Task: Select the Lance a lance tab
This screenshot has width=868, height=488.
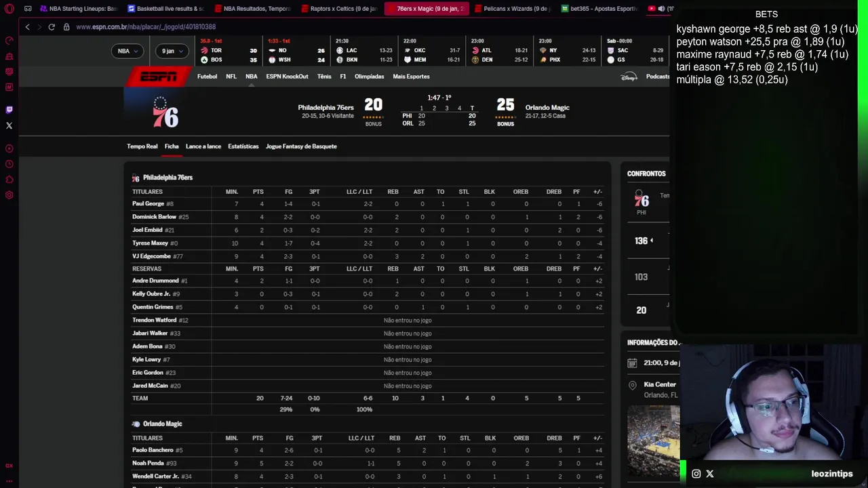Action: pyautogui.click(x=203, y=146)
